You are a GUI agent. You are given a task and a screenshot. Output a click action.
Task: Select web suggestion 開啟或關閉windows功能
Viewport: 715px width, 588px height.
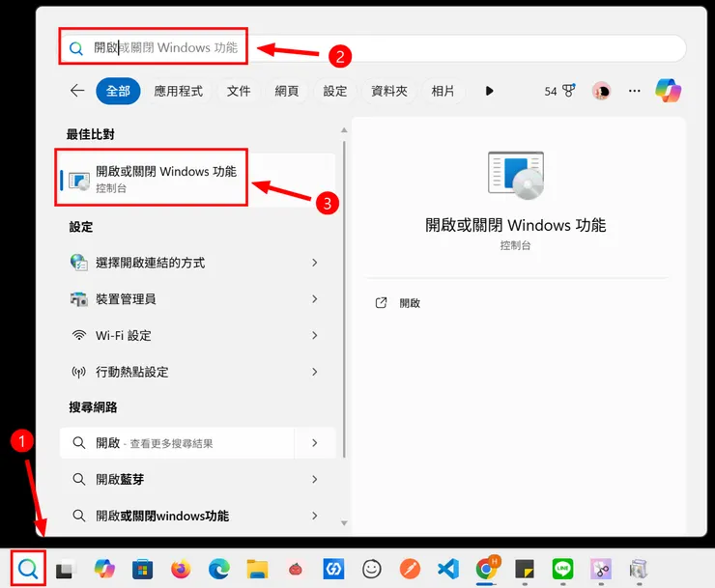click(177, 516)
